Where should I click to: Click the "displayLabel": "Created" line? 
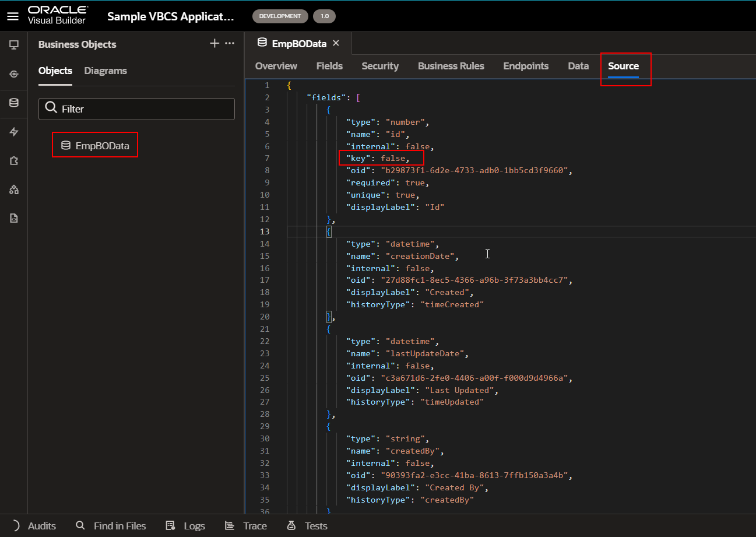410,292
